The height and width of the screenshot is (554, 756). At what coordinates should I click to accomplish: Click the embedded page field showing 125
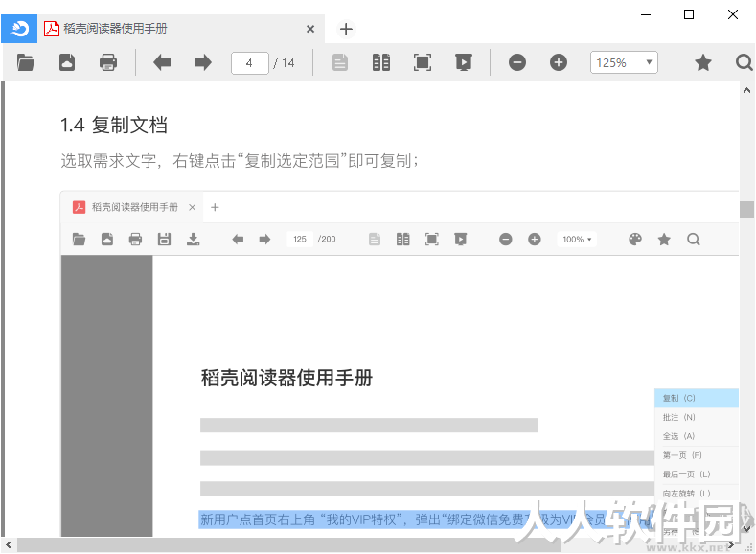point(300,240)
